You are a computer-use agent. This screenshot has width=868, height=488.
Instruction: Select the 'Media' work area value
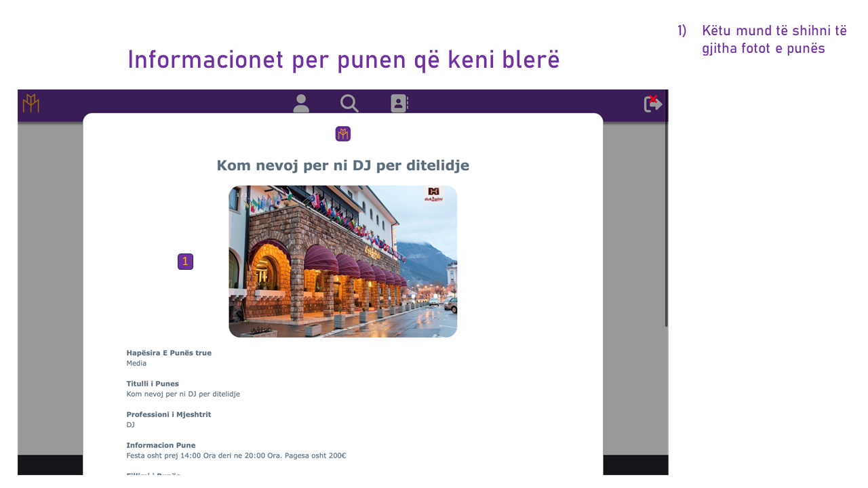click(136, 363)
